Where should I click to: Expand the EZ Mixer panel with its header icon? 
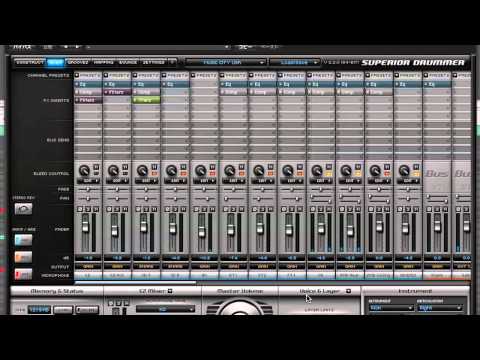click(170, 291)
